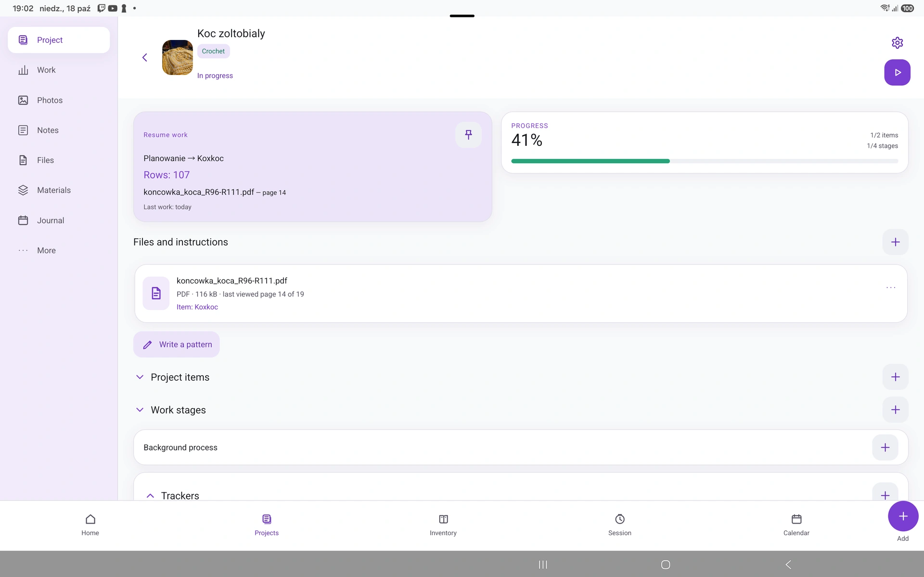Open Photos in the sidebar
This screenshot has height=577, width=924.
coord(59,100)
